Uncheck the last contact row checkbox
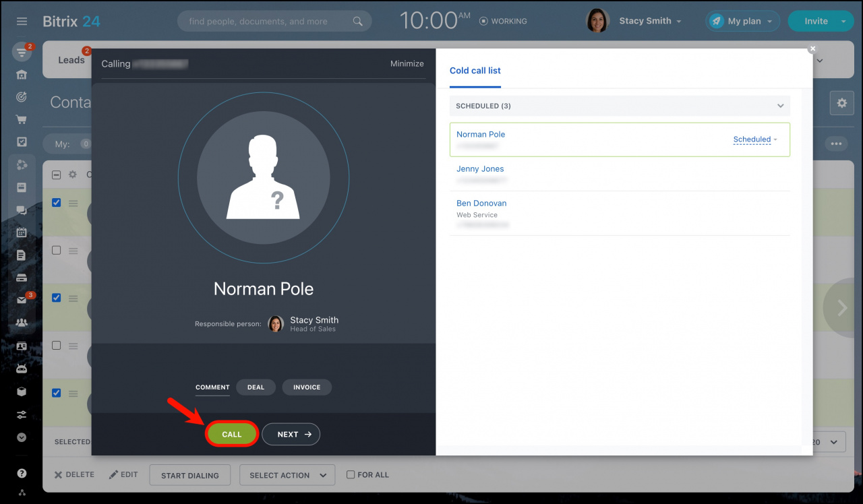Image resolution: width=863 pixels, height=504 pixels. (57, 393)
